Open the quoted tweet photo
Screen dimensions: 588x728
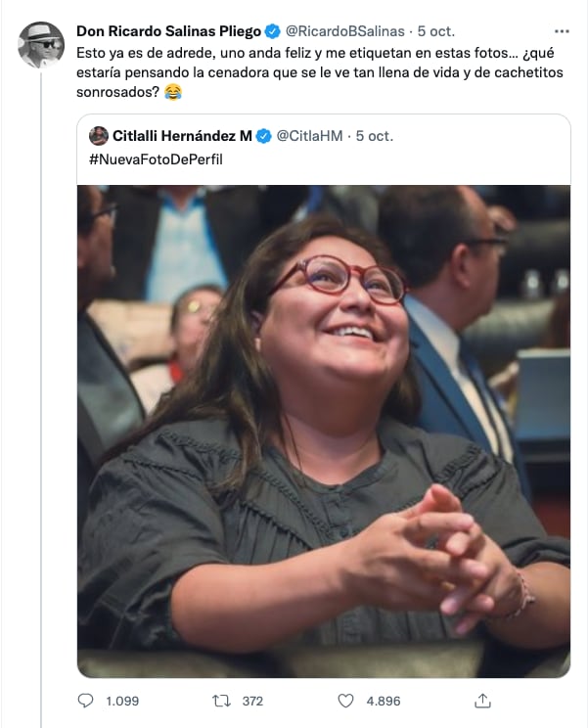(324, 432)
